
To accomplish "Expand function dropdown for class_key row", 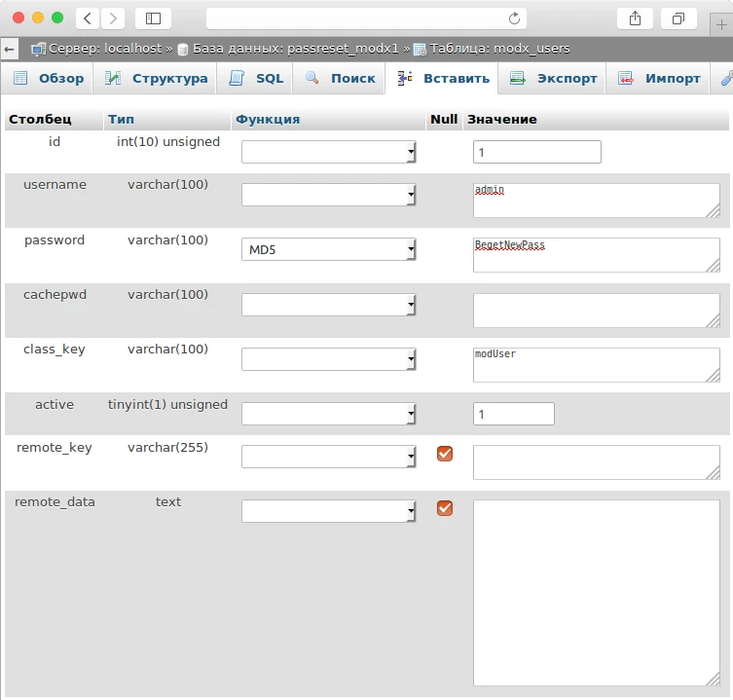I will point(329,359).
